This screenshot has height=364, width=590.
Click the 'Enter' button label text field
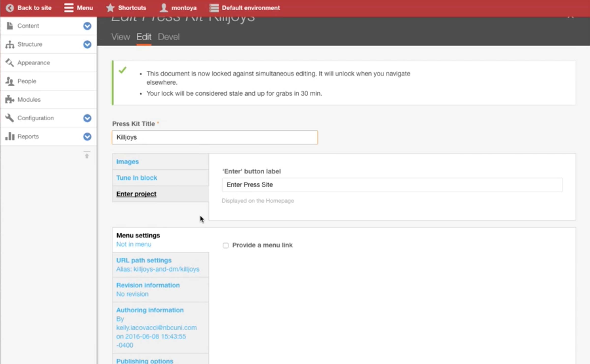click(x=392, y=185)
